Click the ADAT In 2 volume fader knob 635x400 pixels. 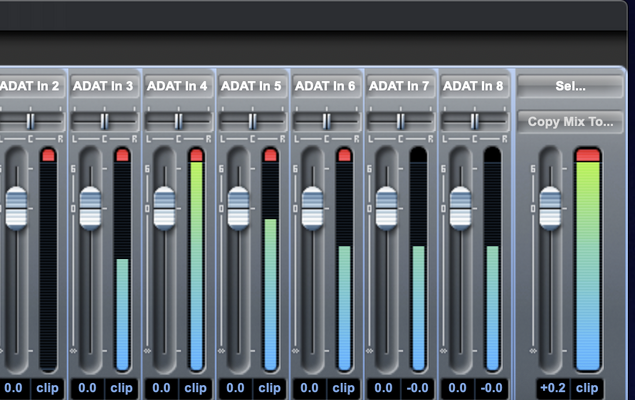16,209
